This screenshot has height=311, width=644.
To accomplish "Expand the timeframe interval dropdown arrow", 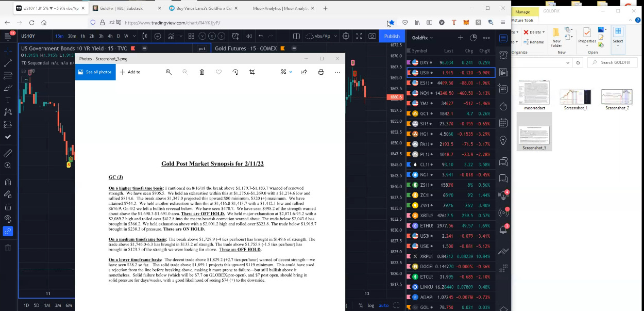I will click(x=135, y=36).
